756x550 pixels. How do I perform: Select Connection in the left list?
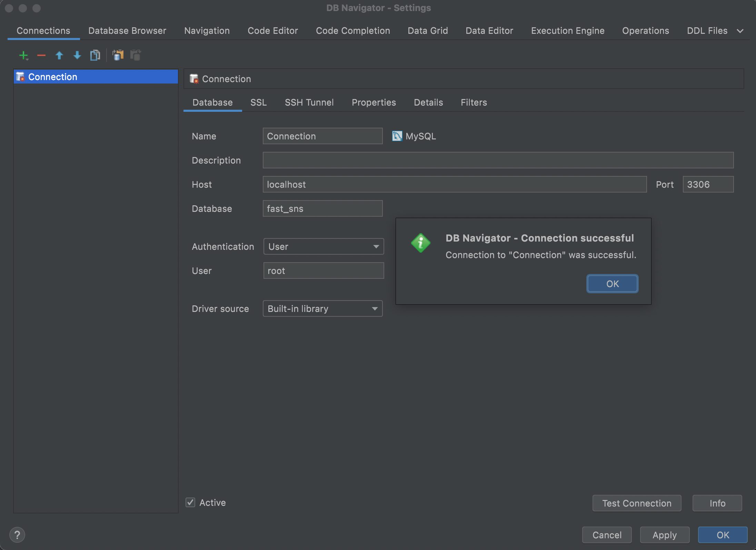pos(52,77)
